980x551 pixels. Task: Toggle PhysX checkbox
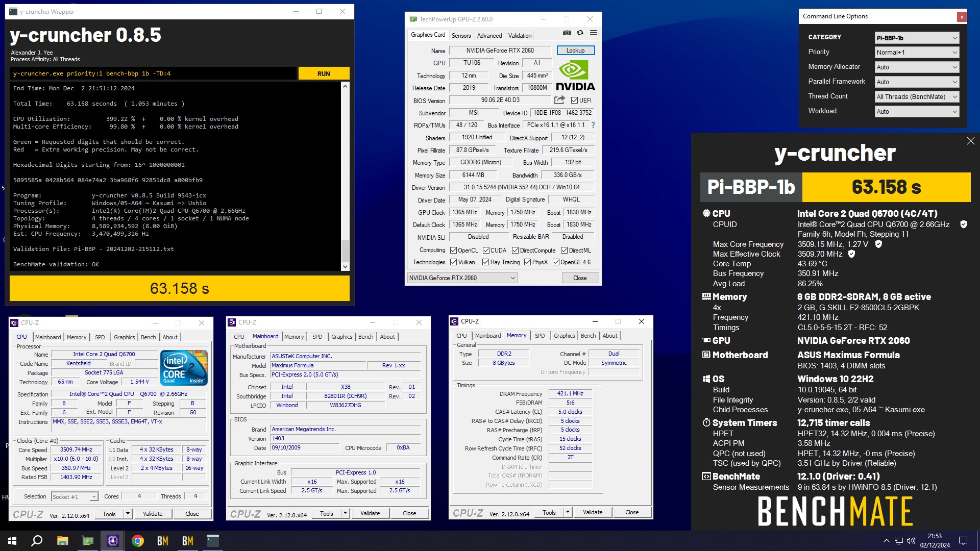tap(527, 262)
